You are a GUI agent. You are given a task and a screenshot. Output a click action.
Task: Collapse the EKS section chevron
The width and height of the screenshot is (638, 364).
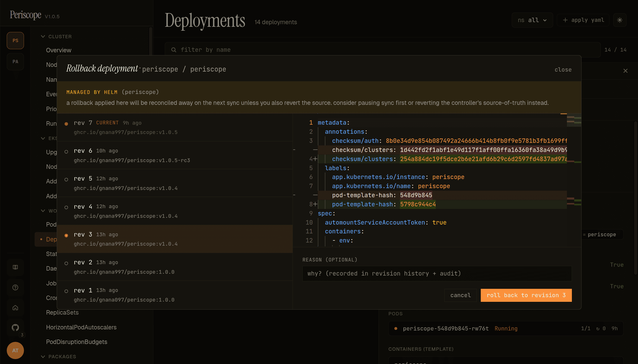43,138
